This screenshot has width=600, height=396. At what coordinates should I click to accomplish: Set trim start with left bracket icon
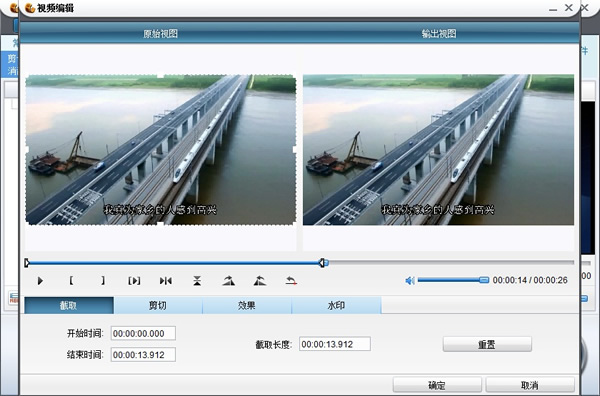point(71,281)
